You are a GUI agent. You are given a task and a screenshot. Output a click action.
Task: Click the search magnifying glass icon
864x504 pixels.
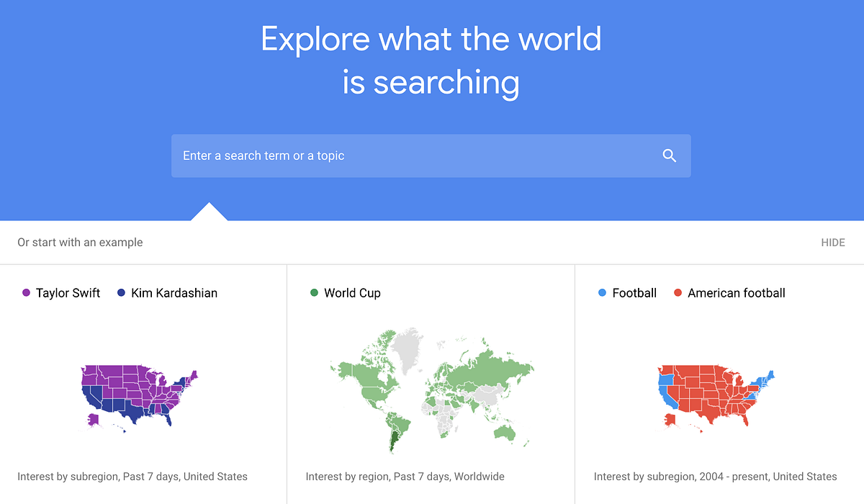pos(669,156)
